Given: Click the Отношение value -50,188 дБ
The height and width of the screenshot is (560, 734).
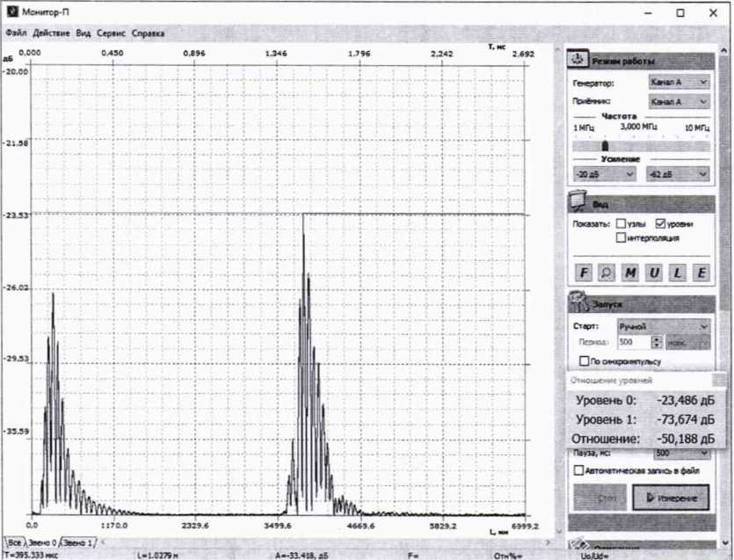Looking at the screenshot, I should click(686, 439).
